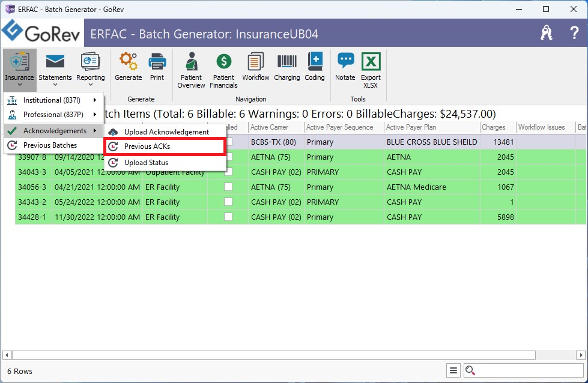Toggle checkbox in row 34056-3
The image size is (588, 383).
click(228, 187)
